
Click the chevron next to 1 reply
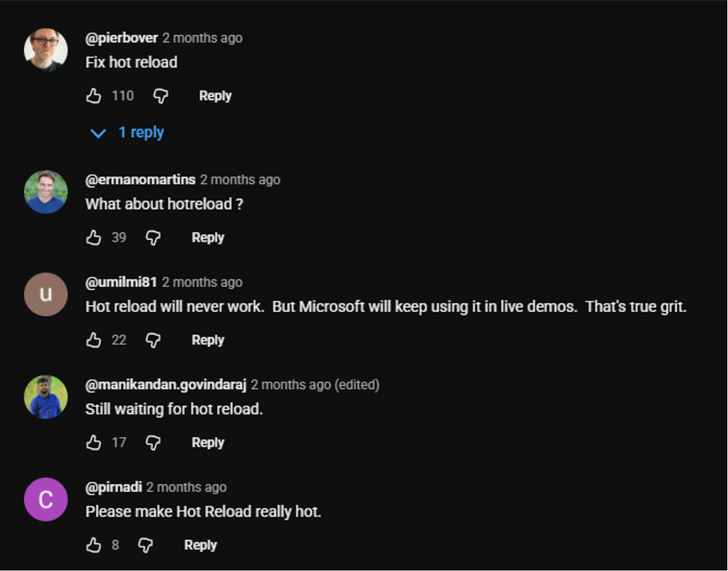coord(98,132)
